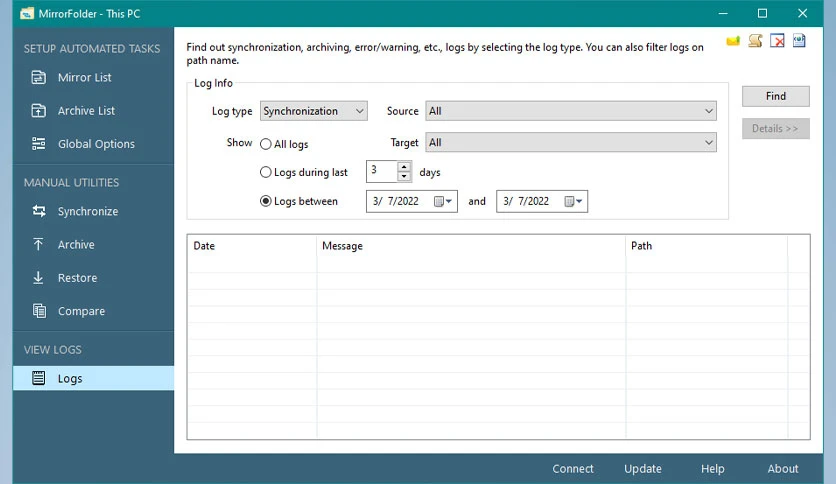This screenshot has width=836, height=484.
Task: Select the Synchronize utility arrows icon
Action: coord(38,211)
